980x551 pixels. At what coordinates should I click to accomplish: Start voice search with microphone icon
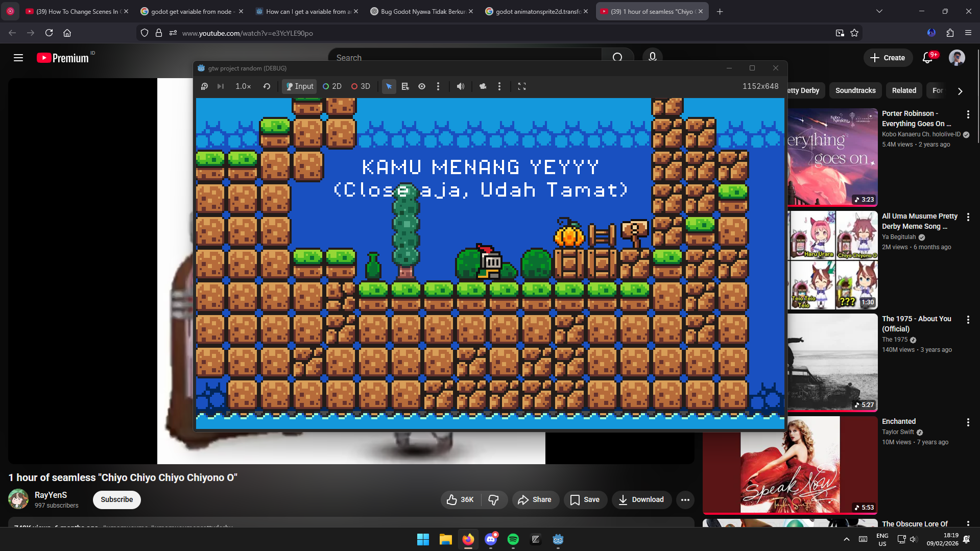[x=653, y=58]
